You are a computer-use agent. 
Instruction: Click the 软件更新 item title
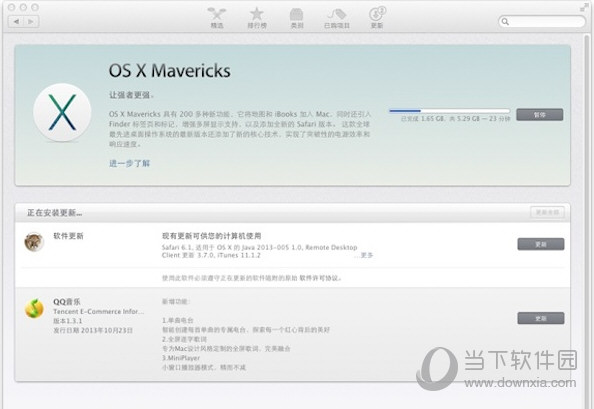point(68,236)
